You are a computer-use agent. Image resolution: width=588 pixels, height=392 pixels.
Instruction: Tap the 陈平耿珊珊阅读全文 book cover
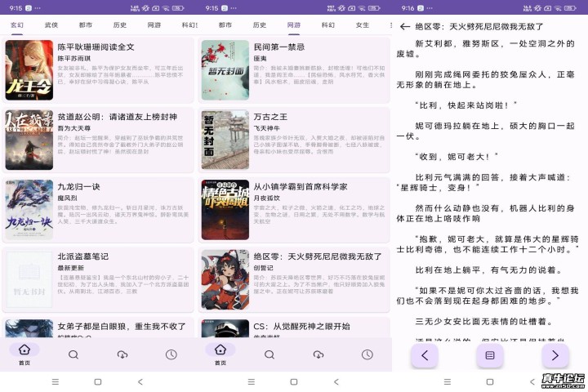pyautogui.click(x=29, y=69)
